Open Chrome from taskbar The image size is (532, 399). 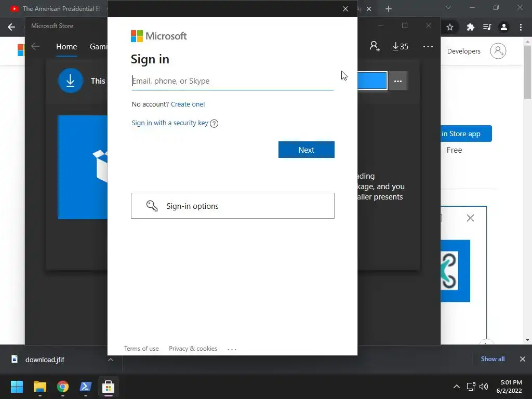point(63,387)
